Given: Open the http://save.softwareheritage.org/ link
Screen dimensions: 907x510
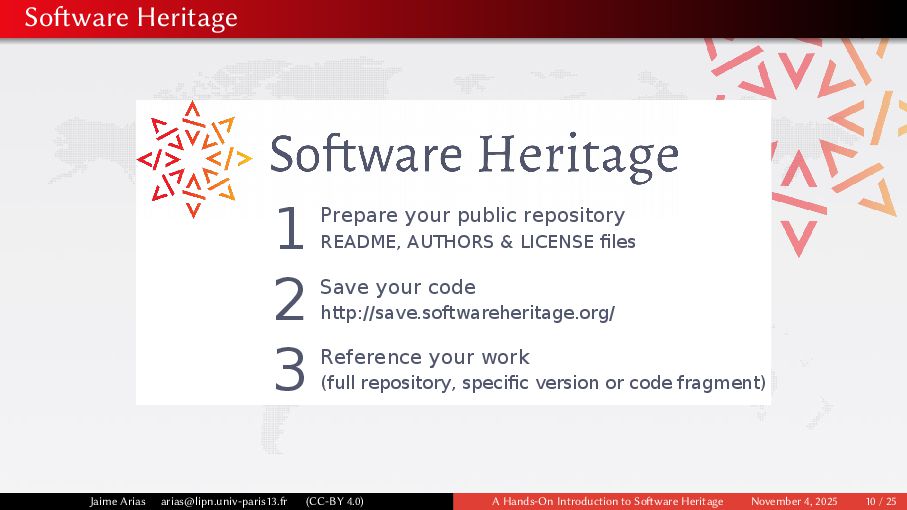Looking at the screenshot, I should pos(467,313).
